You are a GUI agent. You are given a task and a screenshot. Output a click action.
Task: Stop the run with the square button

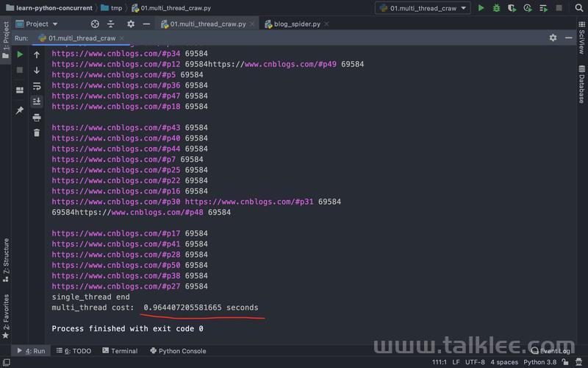click(20, 70)
